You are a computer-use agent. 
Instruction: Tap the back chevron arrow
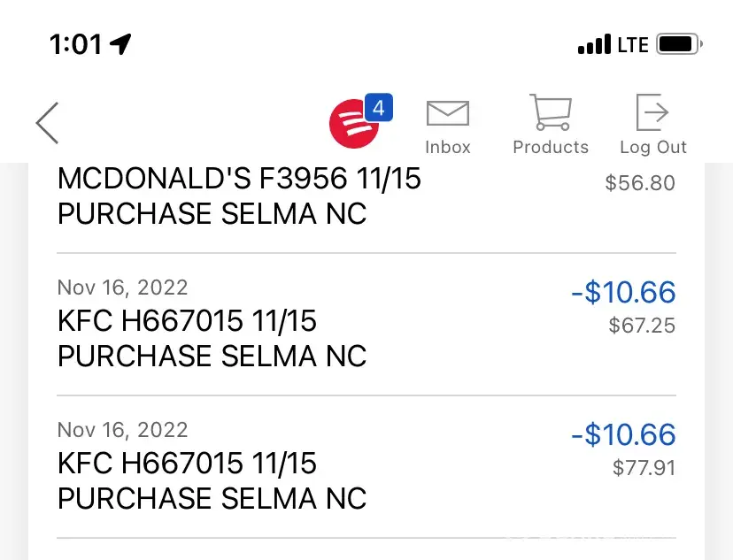[48, 122]
